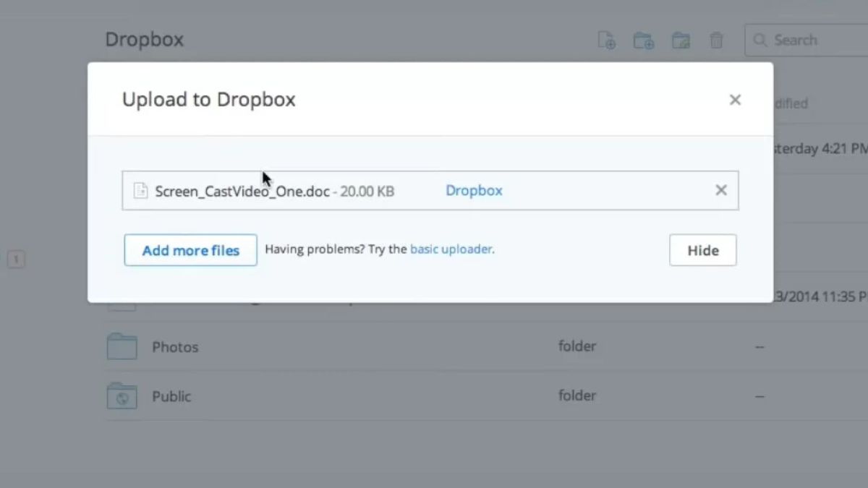Click the upload file toolbar icon
Screen dimensions: 868x488
[607, 40]
